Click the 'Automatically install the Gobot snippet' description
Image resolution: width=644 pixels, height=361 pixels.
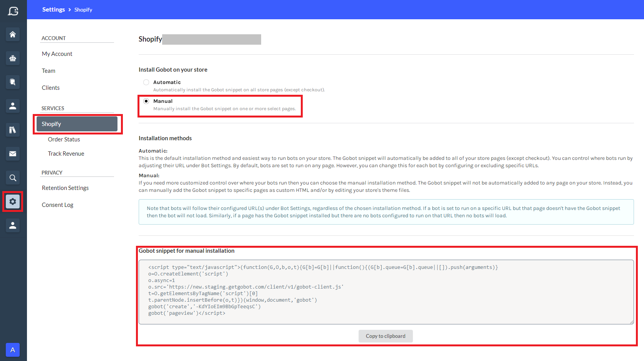(239, 90)
